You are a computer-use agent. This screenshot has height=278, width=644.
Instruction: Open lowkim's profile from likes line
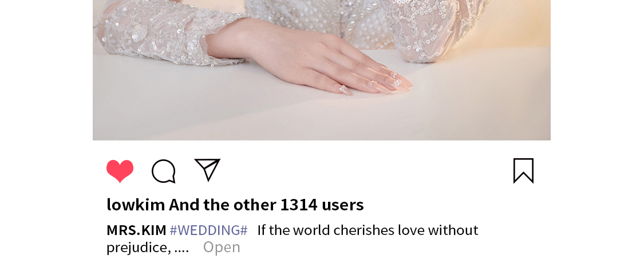pyautogui.click(x=136, y=205)
